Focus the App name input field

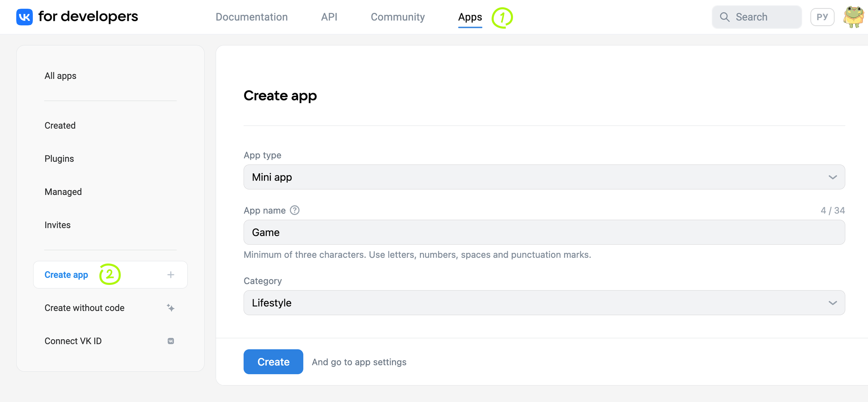coord(544,232)
